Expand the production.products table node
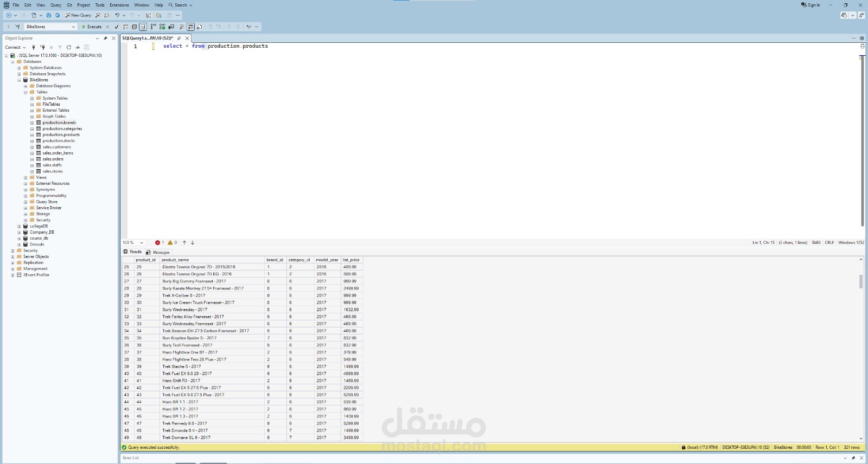Screen dimensions: 868x464 point(32,135)
